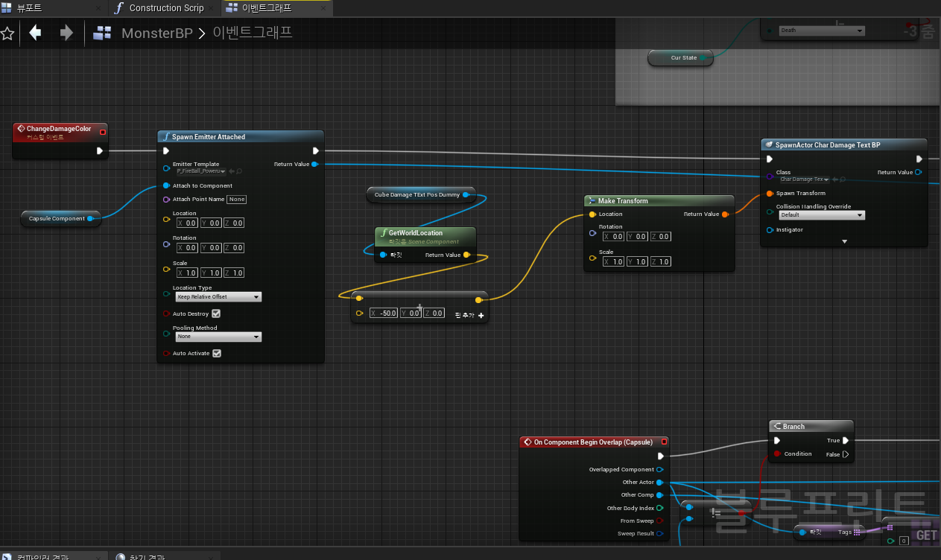Add a pin with 핀 추가 button
The image size is (941, 560).
(469, 315)
